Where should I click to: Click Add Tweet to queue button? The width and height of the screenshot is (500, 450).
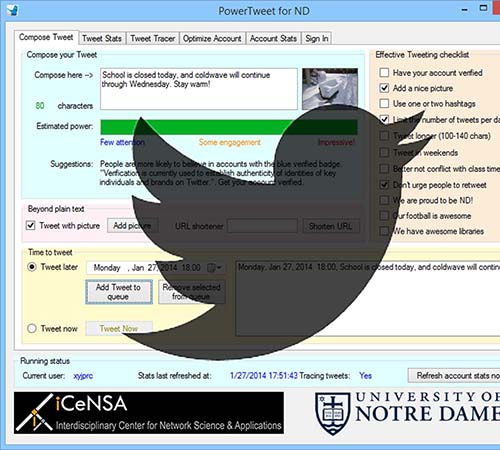(x=119, y=292)
